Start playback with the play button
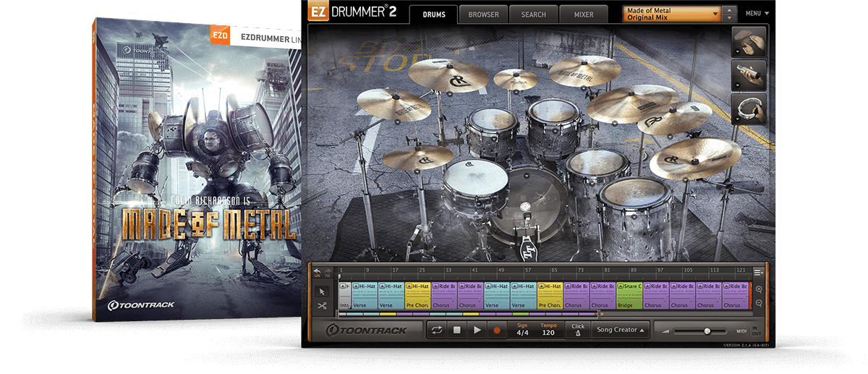The height and width of the screenshot is (374, 868). click(x=477, y=330)
